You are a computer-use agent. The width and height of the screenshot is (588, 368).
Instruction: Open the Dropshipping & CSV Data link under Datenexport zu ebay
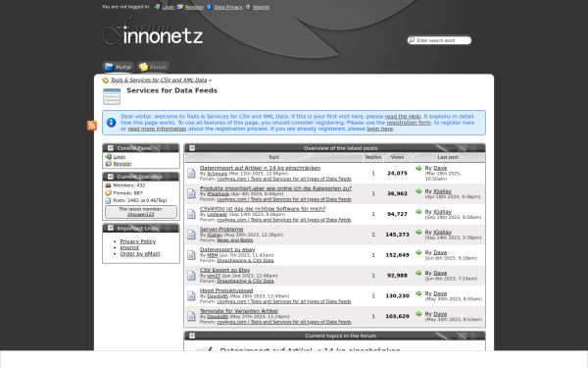coord(245,260)
